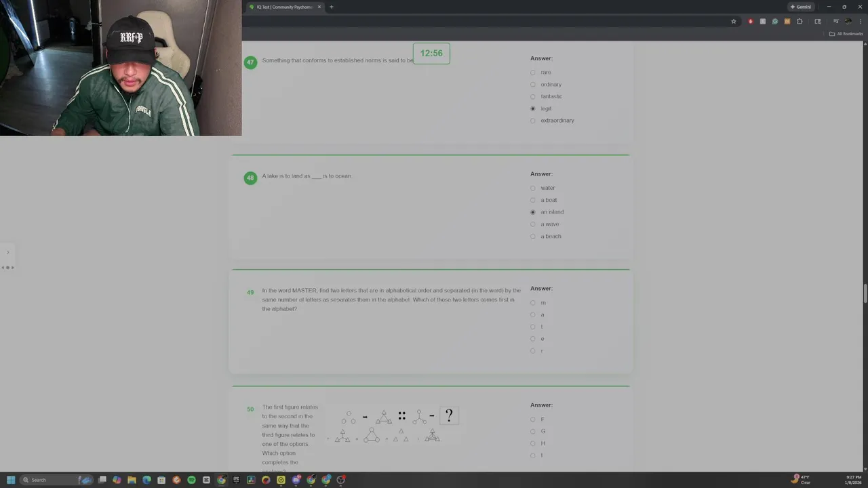This screenshot has width=868, height=488.
Task: Open Epic Games Launcher from the taskbar
Action: coord(236,480)
